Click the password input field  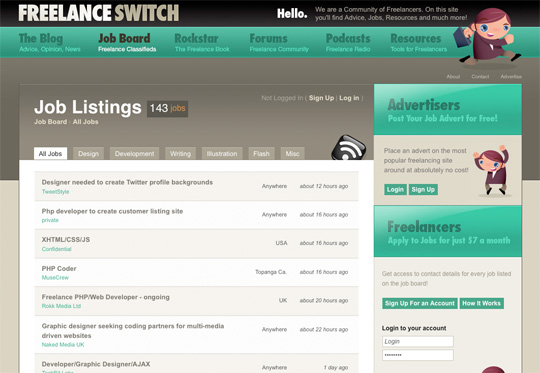coord(417,355)
